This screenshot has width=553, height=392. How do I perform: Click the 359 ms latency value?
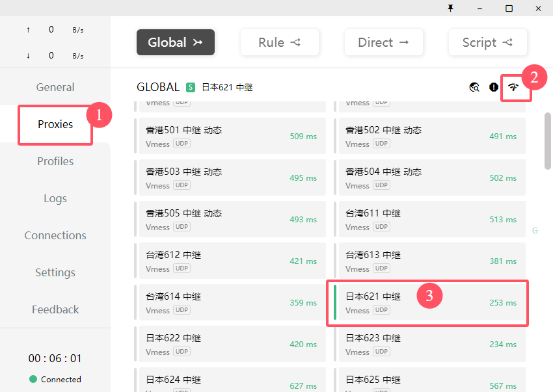pyautogui.click(x=303, y=303)
